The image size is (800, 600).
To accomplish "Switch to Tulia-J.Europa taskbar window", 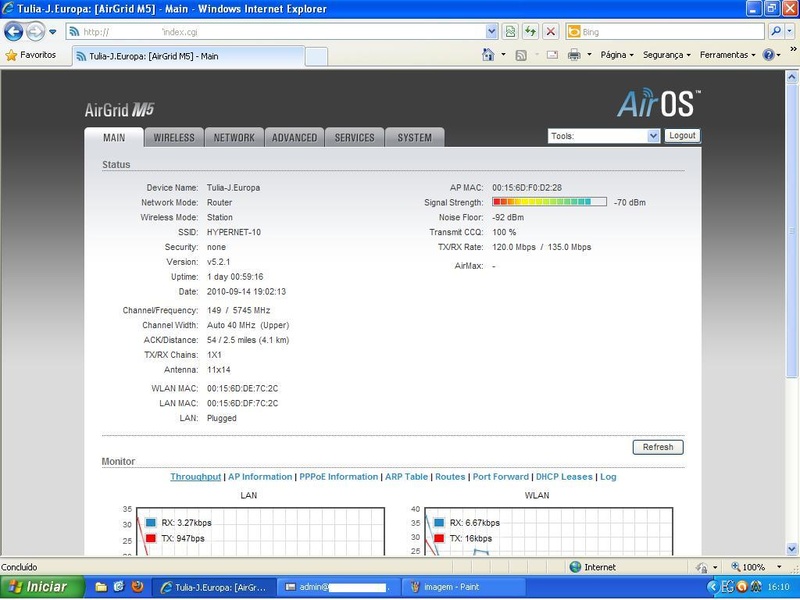I will click(x=214, y=587).
